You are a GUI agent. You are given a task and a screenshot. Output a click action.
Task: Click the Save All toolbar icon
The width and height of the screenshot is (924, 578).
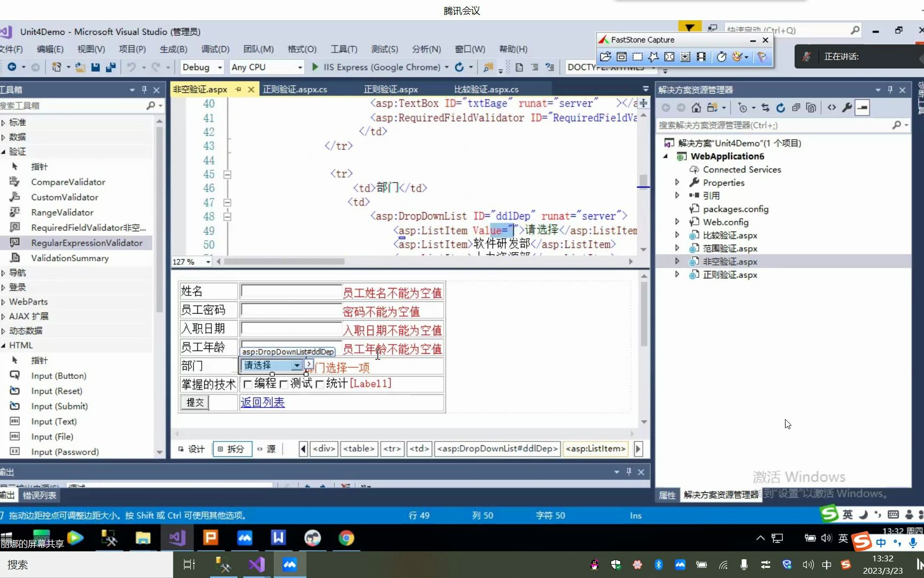tap(111, 67)
